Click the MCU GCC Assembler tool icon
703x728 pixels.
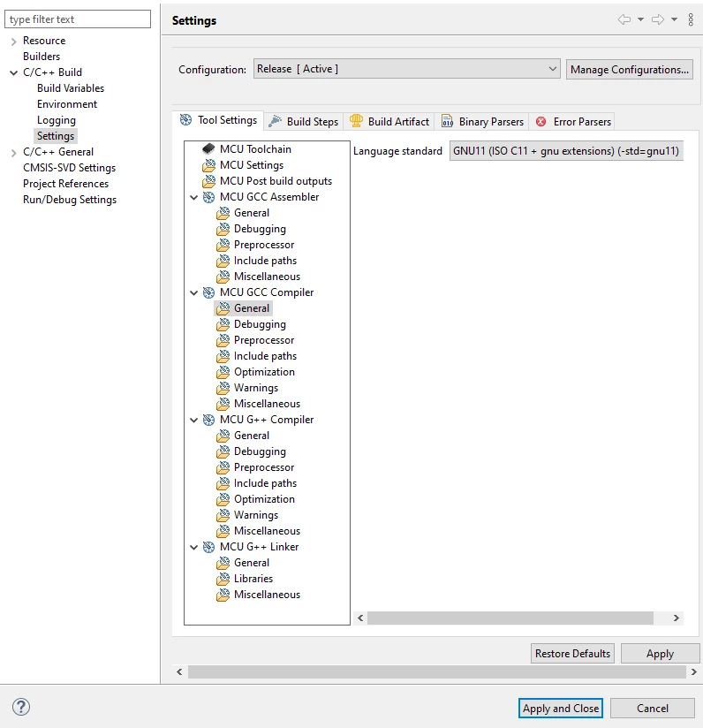[208, 197]
